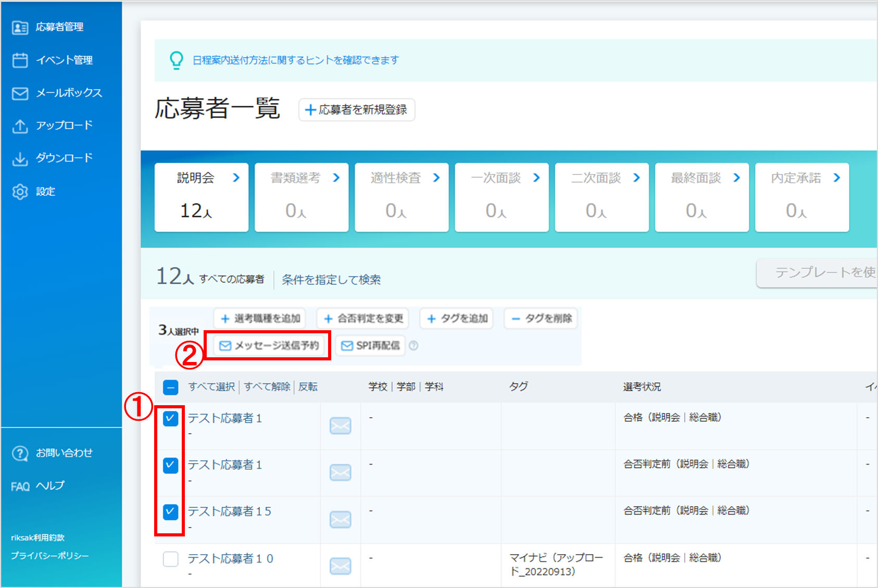Expand the 説明会 stage card chevron
This screenshot has height=588, width=878.
point(237,178)
